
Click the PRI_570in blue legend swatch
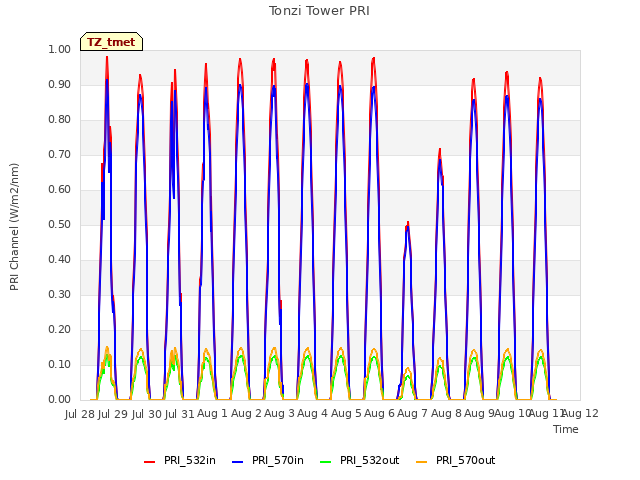(238, 462)
